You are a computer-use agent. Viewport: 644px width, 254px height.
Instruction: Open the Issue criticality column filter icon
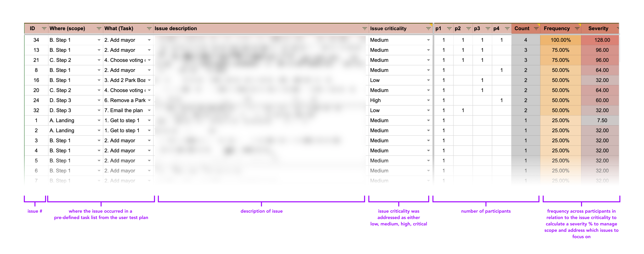tap(428, 29)
